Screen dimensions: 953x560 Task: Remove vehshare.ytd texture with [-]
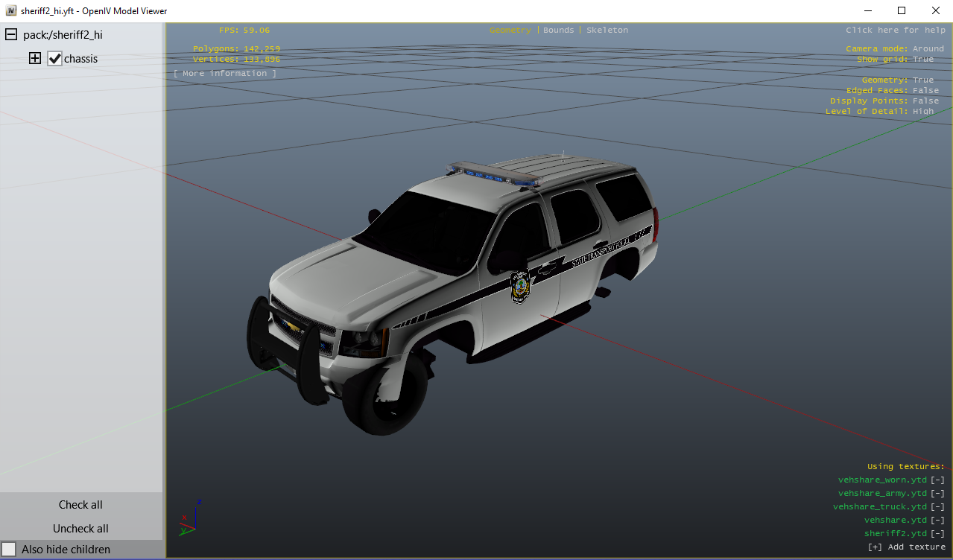(x=937, y=521)
